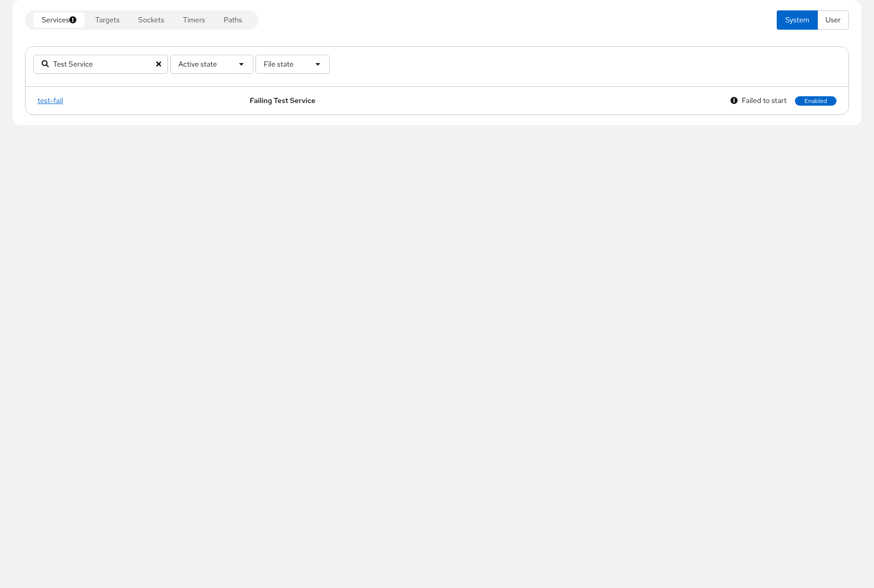Open the Active state dropdown
Viewport: 874px width, 588px height.
[212, 64]
